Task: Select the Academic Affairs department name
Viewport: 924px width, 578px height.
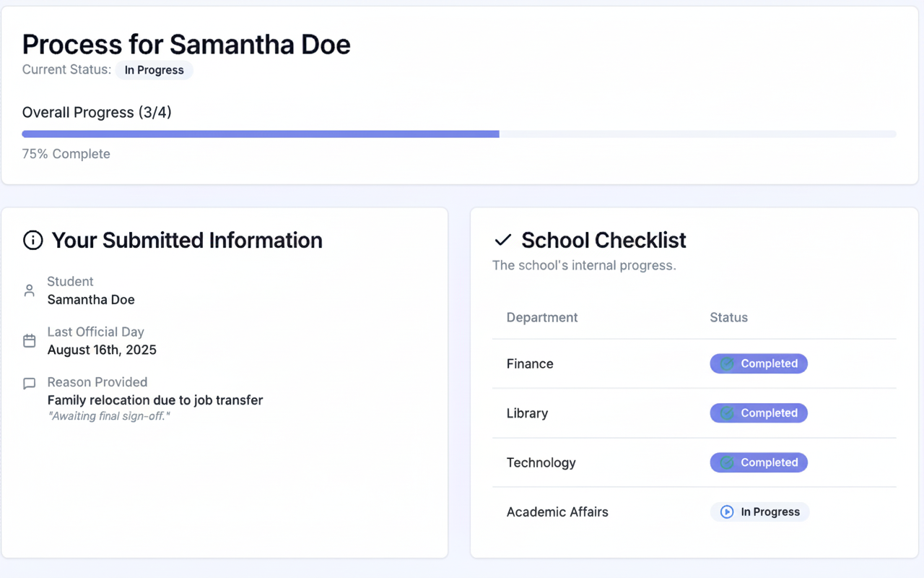Action: pyautogui.click(x=557, y=512)
